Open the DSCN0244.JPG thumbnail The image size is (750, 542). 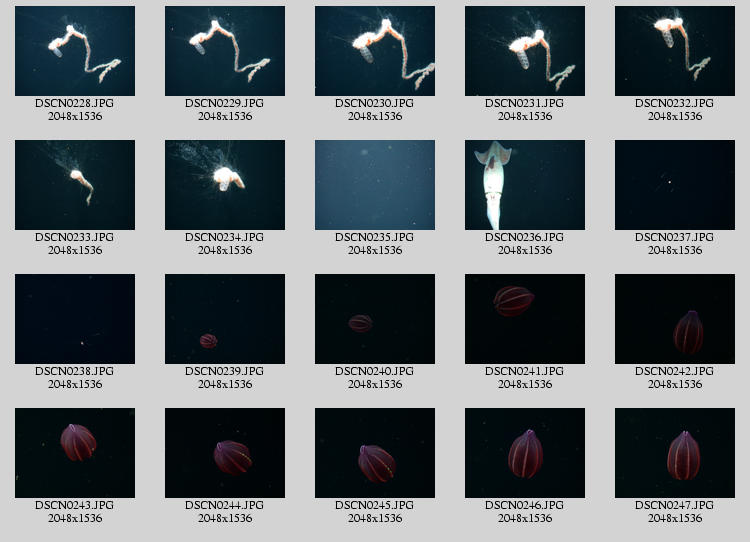[x=225, y=453]
